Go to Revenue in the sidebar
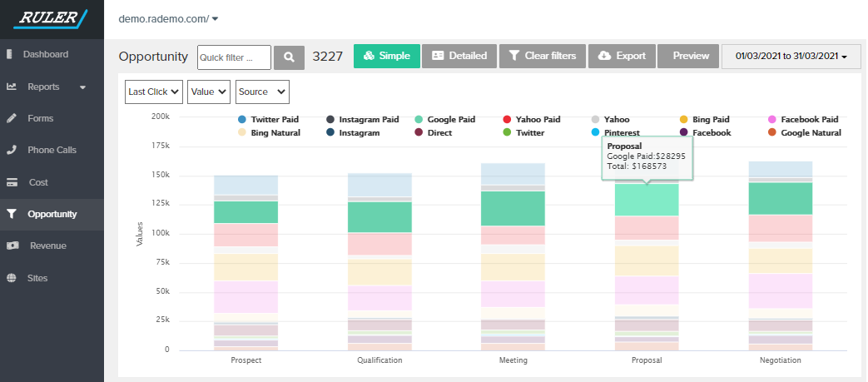The image size is (868, 382). 47,246
